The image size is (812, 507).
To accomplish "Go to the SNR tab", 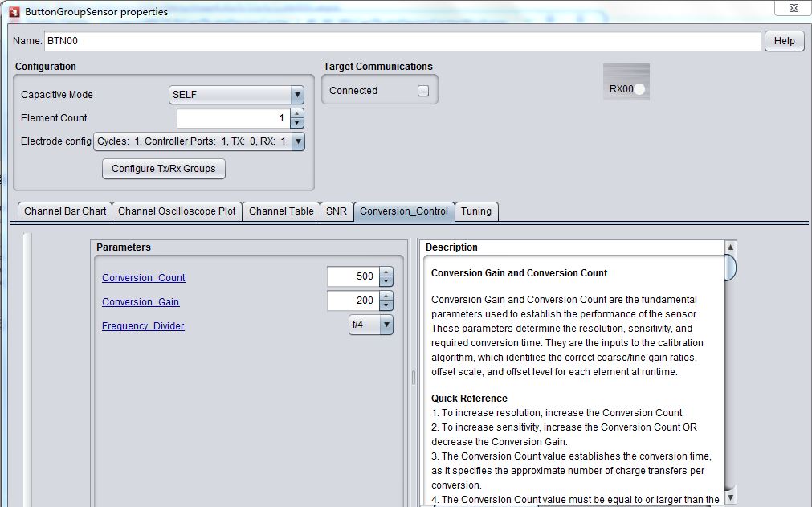I will [x=337, y=211].
